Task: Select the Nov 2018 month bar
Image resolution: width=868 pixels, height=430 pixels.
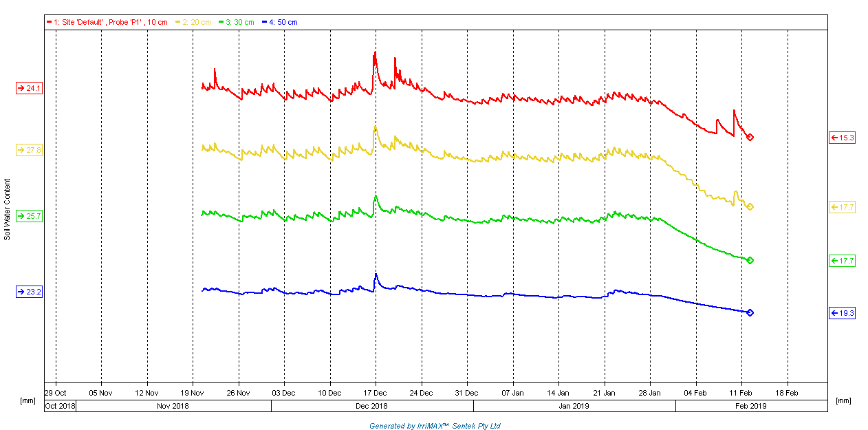Action: tap(173, 406)
